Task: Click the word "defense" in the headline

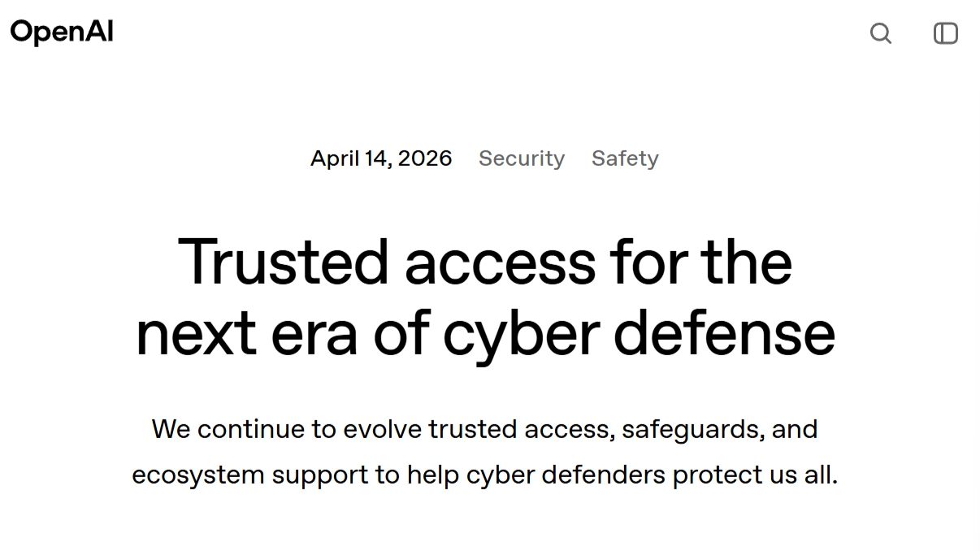Action: 724,333
